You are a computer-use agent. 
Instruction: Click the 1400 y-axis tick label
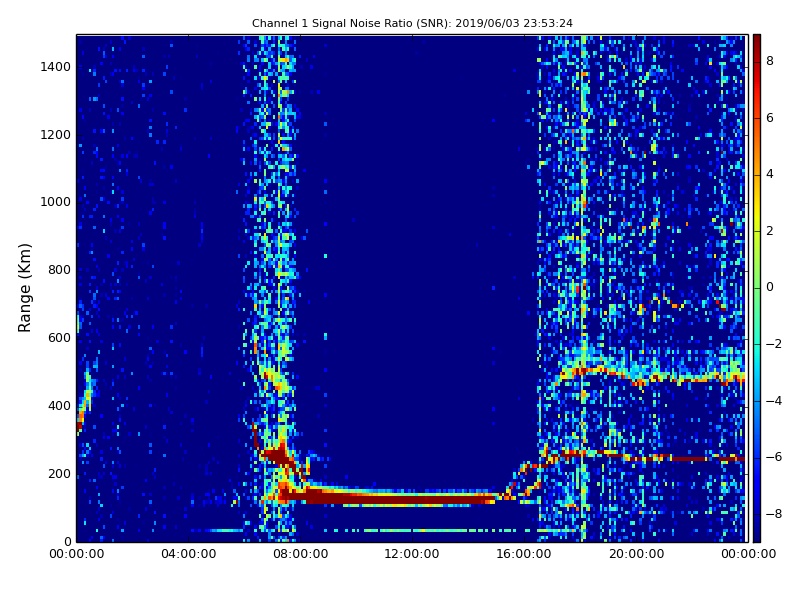(56, 67)
